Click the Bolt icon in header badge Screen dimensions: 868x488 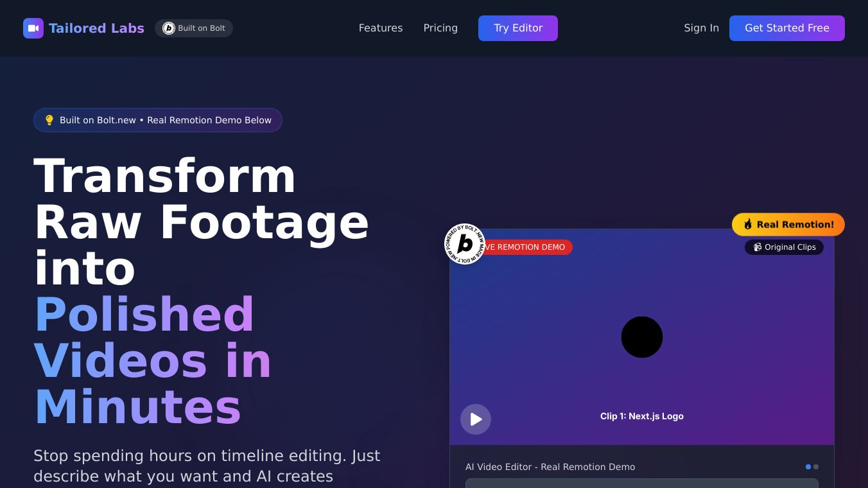coord(169,28)
